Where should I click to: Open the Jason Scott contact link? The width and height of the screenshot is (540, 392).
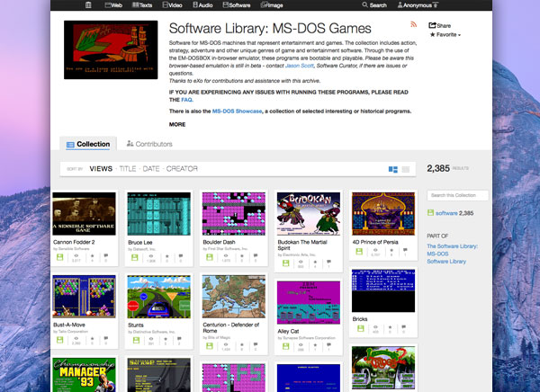coord(300,66)
